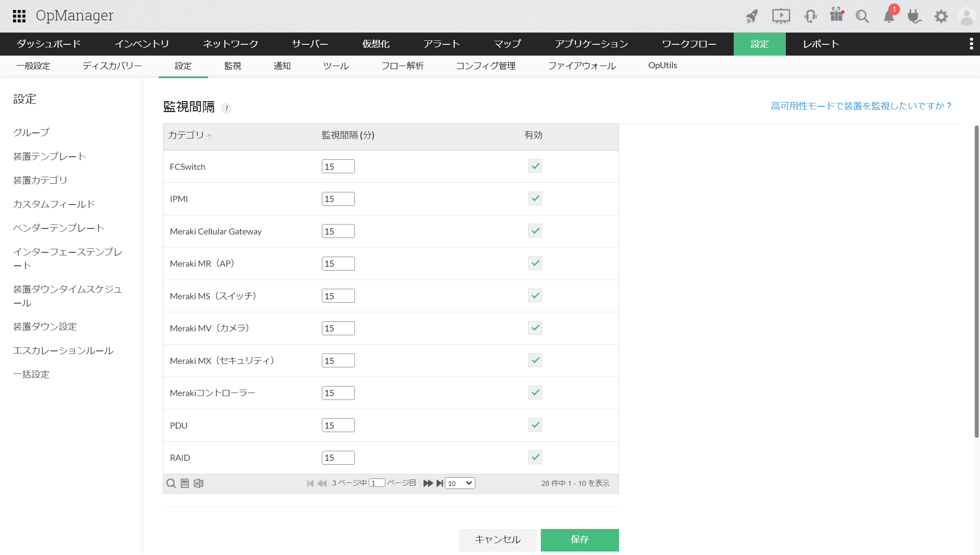Click the 保存 button
The width and height of the screenshot is (980, 555).
[x=579, y=540]
